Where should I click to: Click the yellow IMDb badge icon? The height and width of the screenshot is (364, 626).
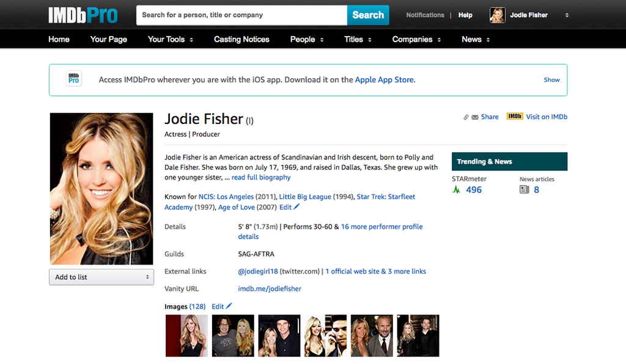515,117
